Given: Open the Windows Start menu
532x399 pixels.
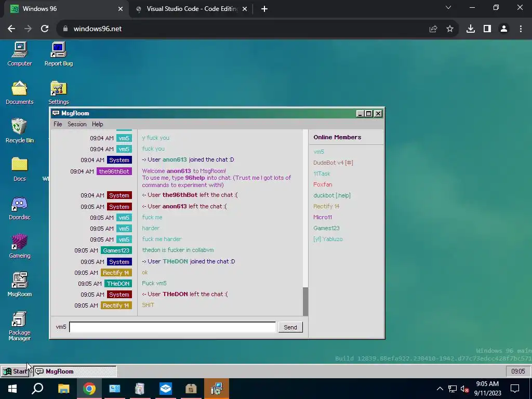Looking at the screenshot, I should 12,389.
